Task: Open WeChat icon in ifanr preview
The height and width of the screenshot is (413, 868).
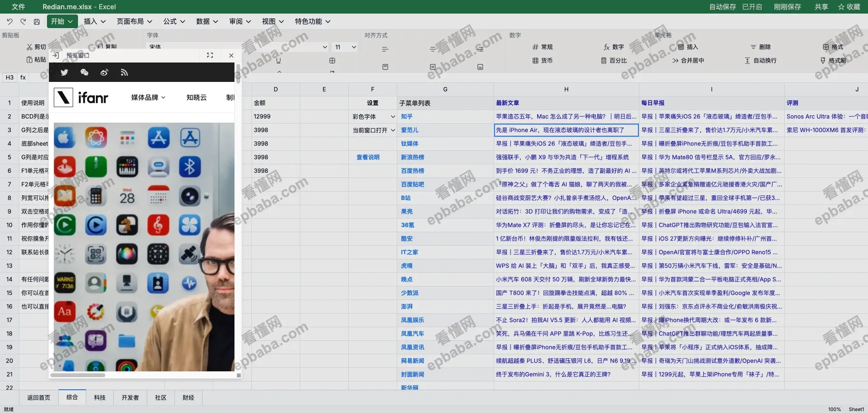Action: tap(84, 72)
